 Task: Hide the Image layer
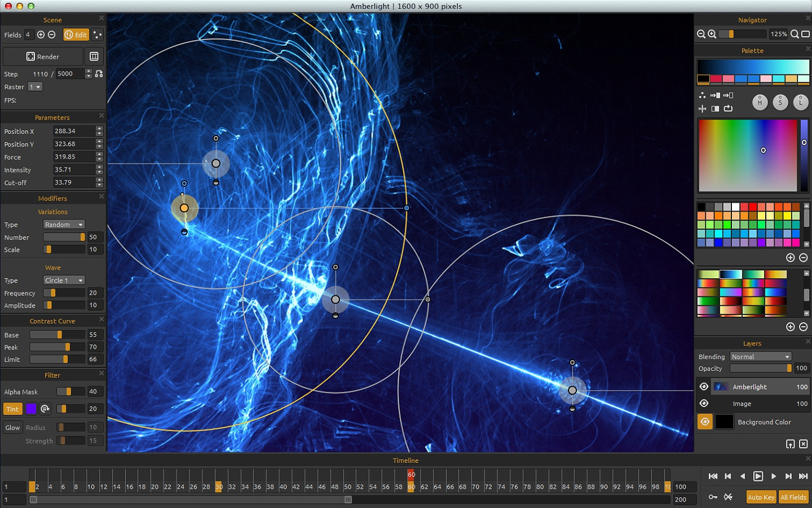pos(704,404)
